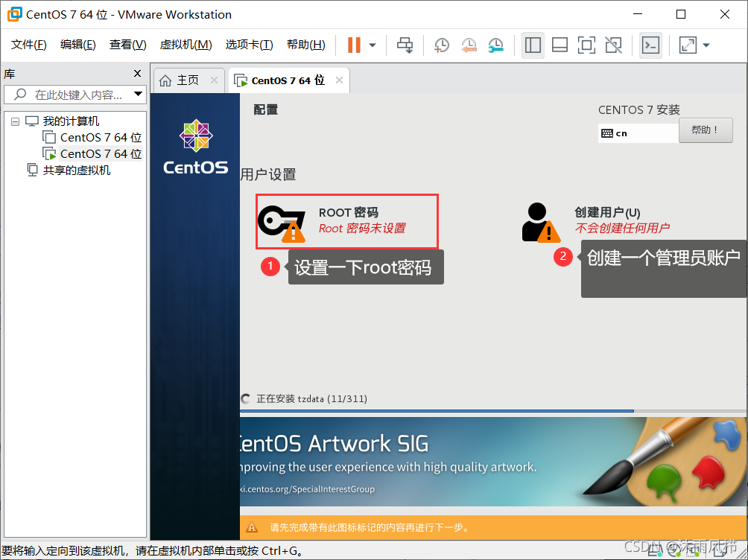The width and height of the screenshot is (748, 560).
Task: Toggle Unity mode
Action: [x=613, y=45]
